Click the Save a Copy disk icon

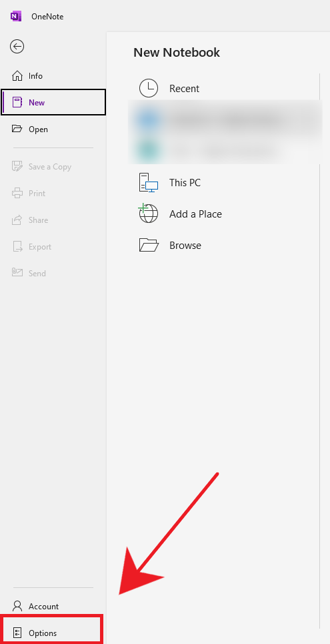click(17, 166)
